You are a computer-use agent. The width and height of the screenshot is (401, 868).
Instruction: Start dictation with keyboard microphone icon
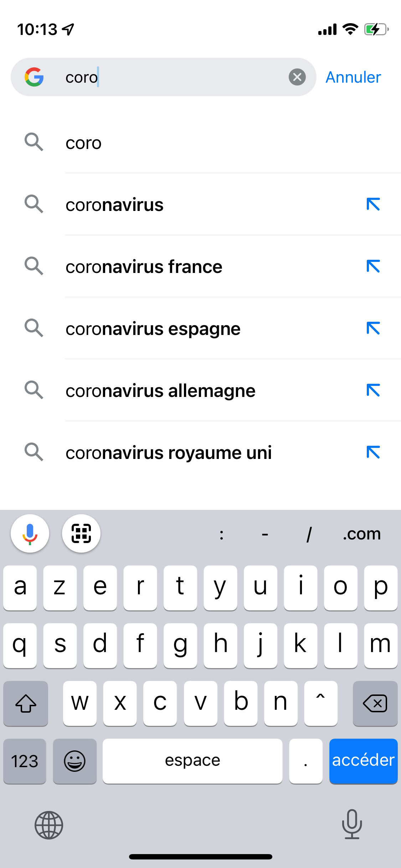pyautogui.click(x=352, y=824)
